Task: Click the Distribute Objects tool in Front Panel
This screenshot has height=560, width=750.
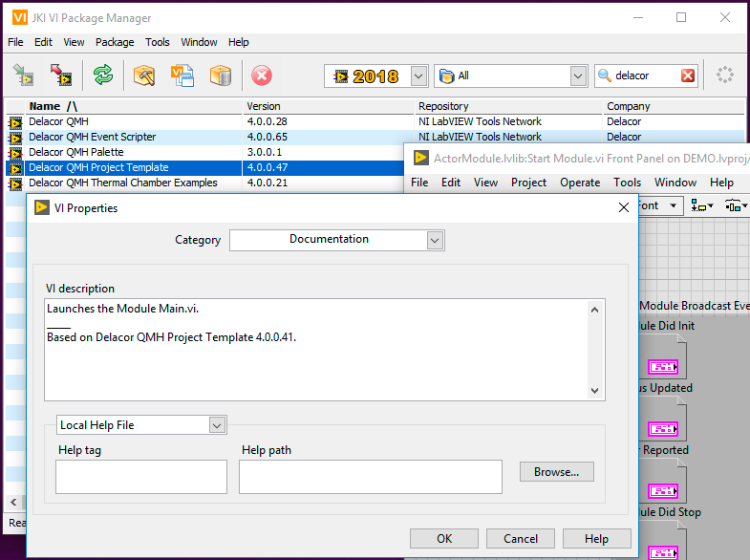Action: point(736,206)
